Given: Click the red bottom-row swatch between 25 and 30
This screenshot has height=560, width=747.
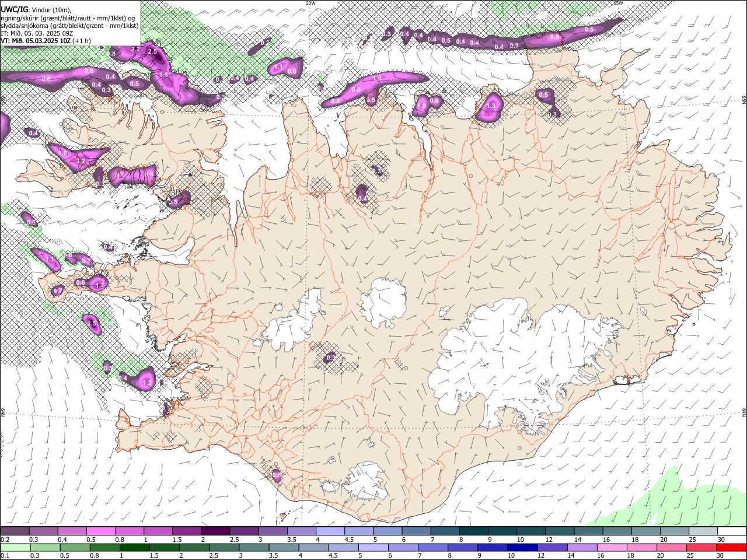Looking at the screenshot, I should (701, 547).
